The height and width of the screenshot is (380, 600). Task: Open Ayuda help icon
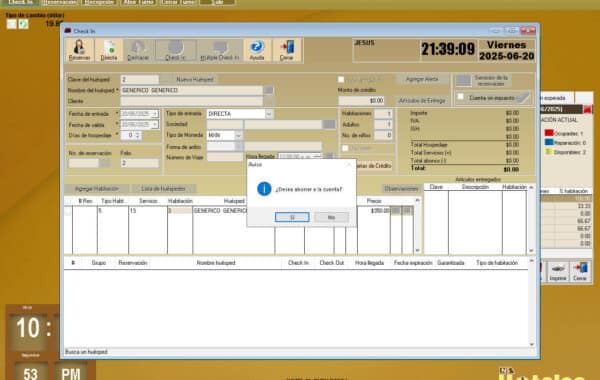point(257,50)
